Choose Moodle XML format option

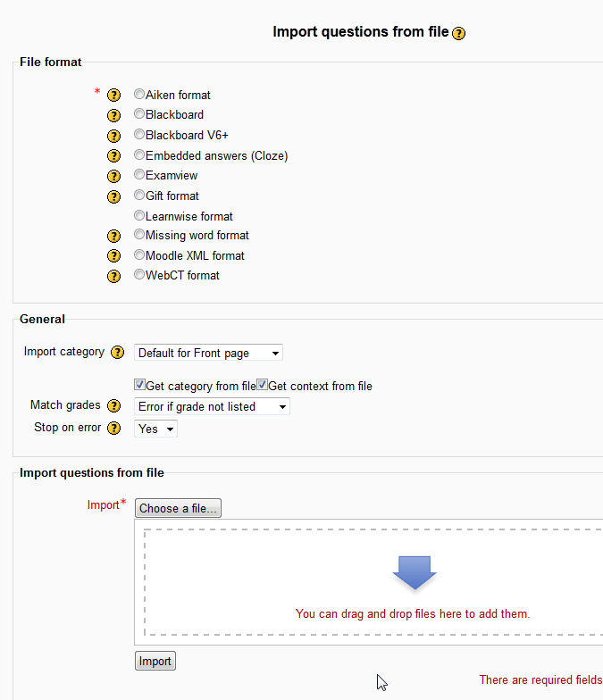click(x=139, y=254)
